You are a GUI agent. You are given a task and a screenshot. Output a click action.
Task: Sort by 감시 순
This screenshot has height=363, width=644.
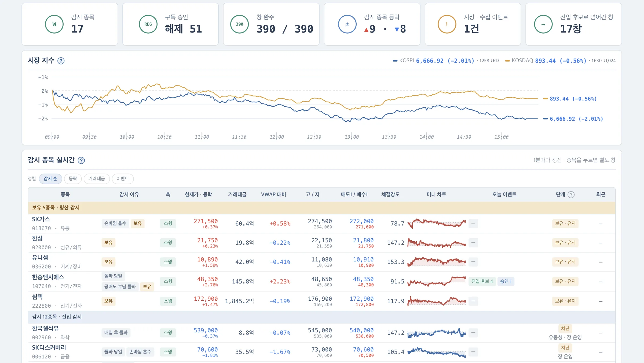click(50, 179)
